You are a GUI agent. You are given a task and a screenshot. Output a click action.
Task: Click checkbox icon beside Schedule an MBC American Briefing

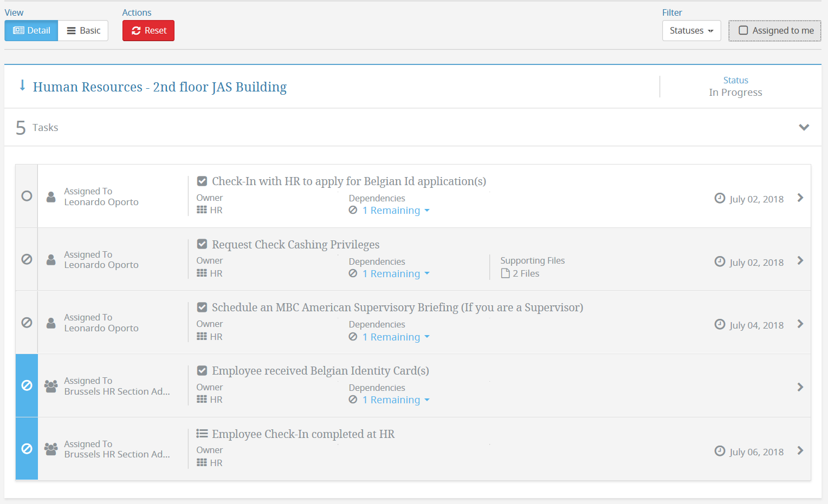[202, 307]
